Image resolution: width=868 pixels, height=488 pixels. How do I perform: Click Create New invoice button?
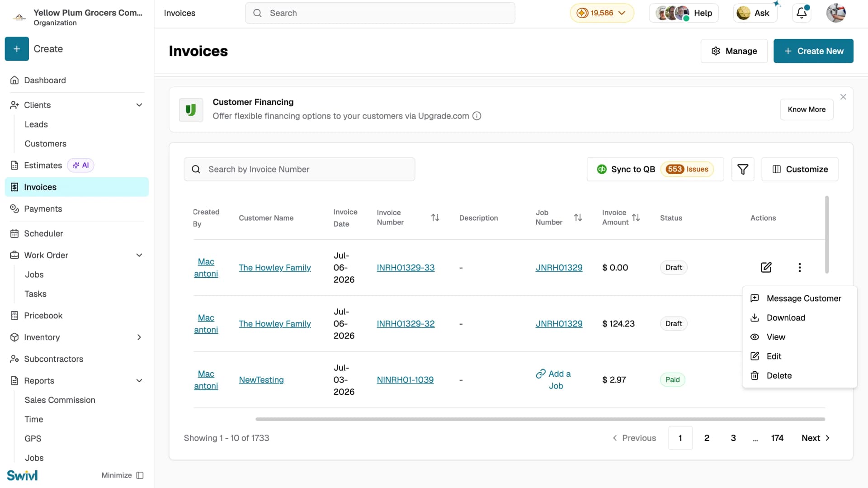click(813, 51)
